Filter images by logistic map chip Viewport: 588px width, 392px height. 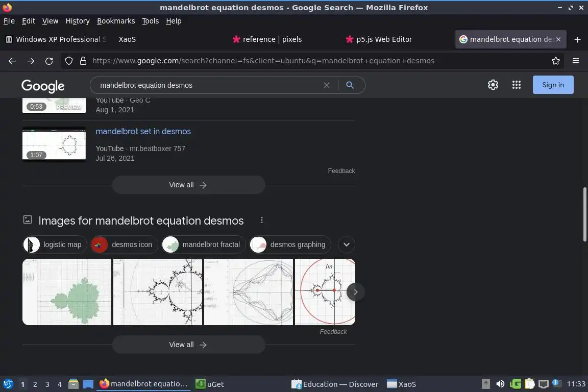(x=55, y=244)
